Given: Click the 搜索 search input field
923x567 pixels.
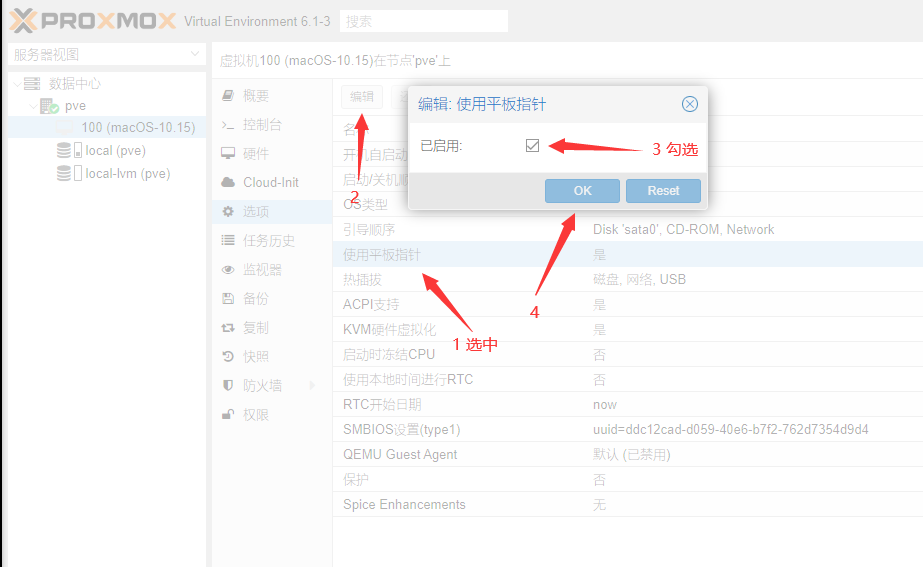Looking at the screenshot, I should 424,21.
